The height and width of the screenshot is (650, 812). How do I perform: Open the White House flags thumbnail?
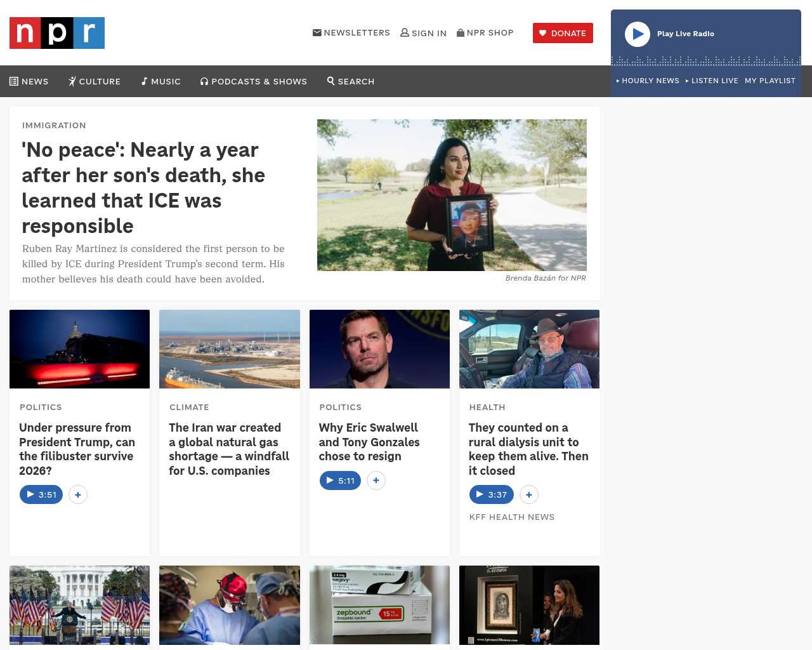coord(80,605)
